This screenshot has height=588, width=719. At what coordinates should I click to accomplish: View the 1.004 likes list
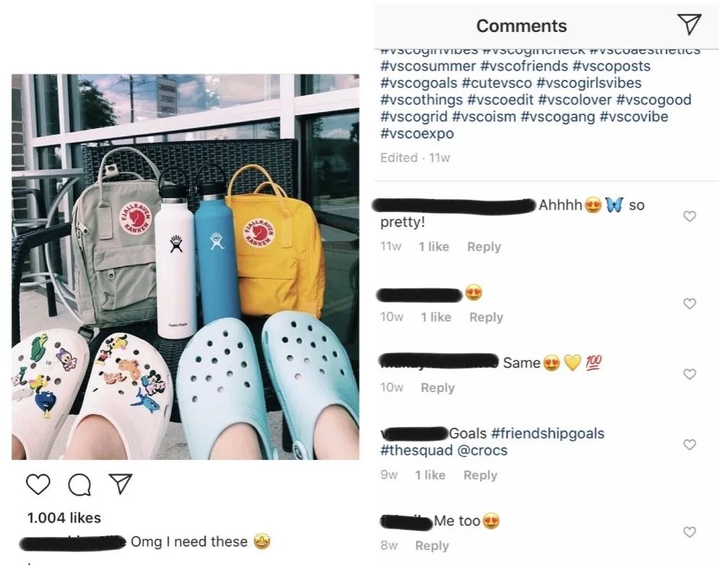[x=64, y=518]
